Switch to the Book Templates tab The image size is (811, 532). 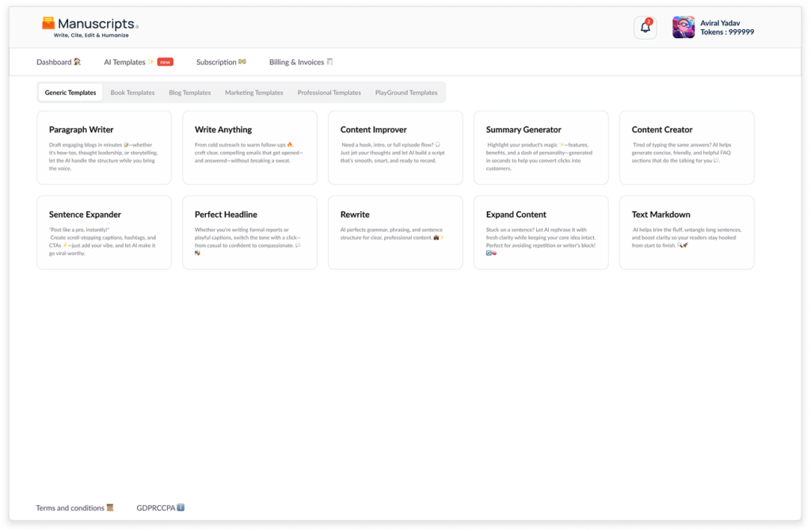pyautogui.click(x=132, y=93)
